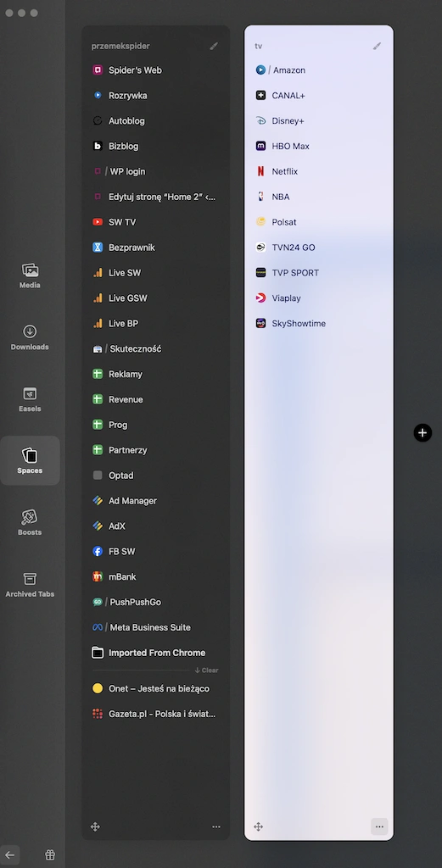The image size is (442, 868).
Task: Click the move handle of tv space
Action: (x=258, y=826)
